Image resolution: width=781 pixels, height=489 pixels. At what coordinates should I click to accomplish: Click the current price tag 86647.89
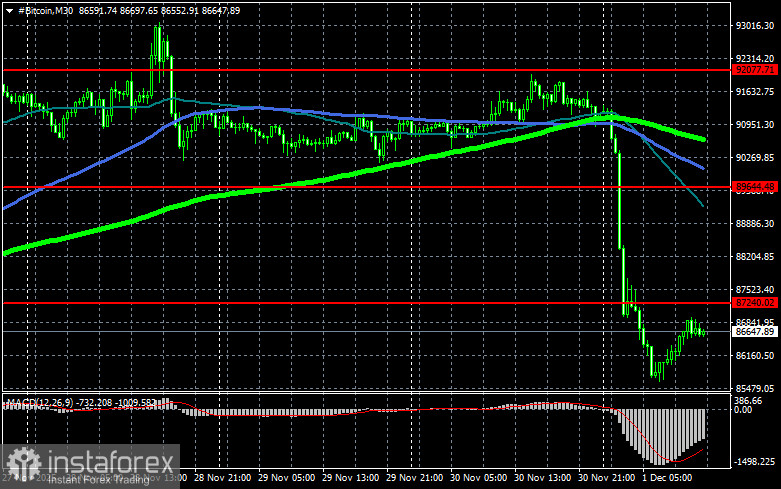coord(754,331)
